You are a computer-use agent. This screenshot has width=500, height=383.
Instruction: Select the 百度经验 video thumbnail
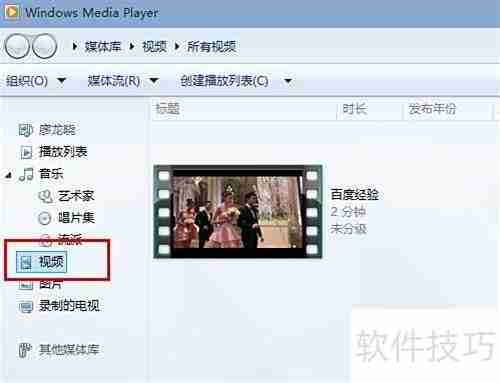coord(238,211)
